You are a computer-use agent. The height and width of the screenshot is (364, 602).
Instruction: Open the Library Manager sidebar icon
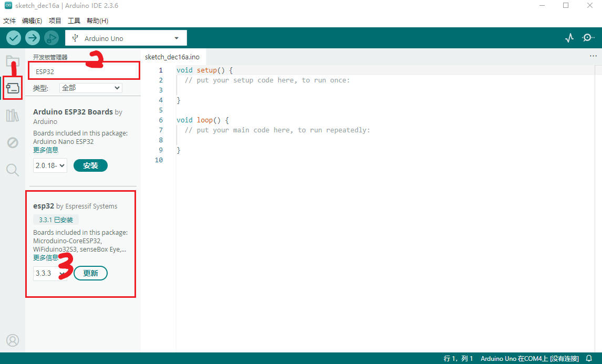tap(13, 116)
